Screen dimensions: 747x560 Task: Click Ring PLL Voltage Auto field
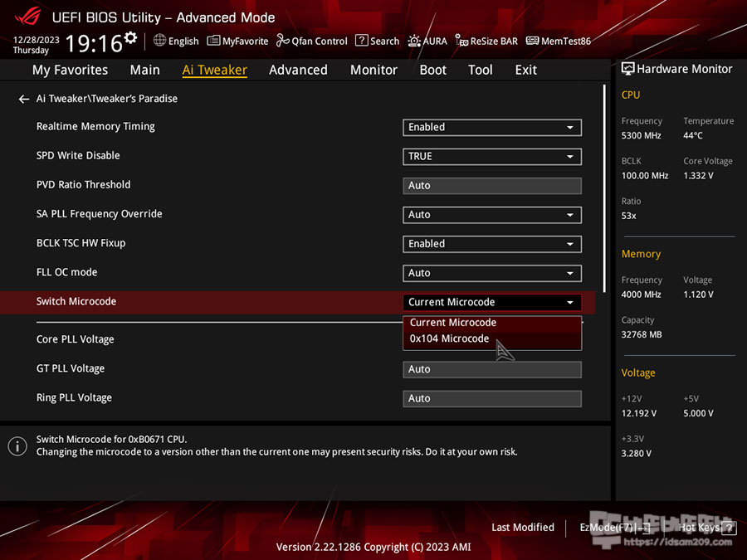click(x=492, y=398)
